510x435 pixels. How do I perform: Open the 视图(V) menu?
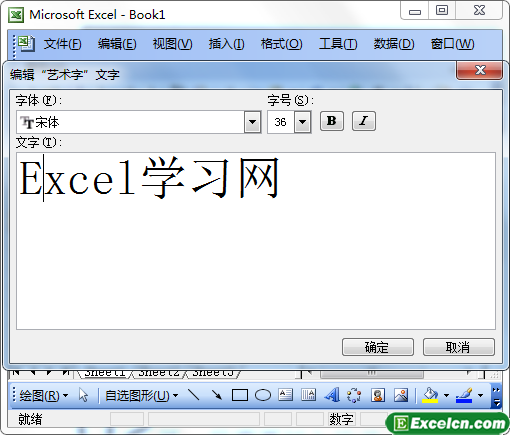[x=172, y=44]
